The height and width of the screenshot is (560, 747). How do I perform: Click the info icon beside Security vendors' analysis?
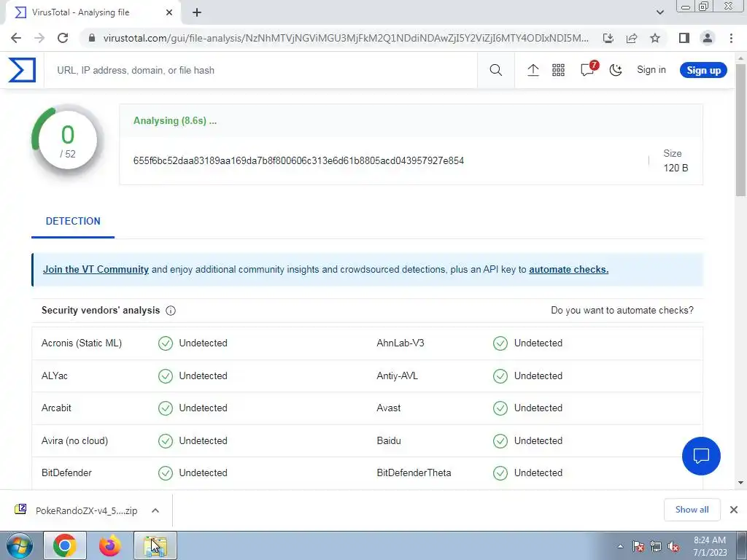click(171, 311)
